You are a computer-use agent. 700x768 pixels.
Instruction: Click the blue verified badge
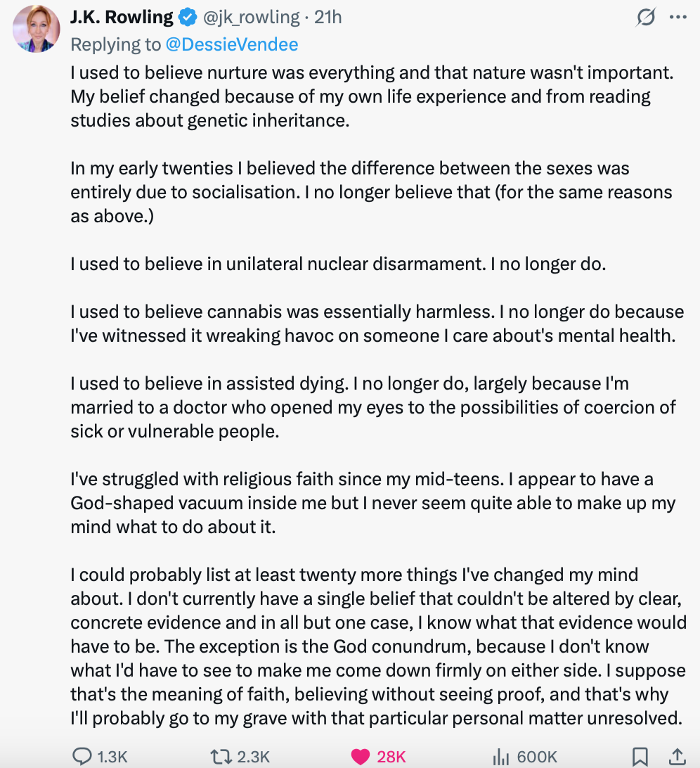coord(188,17)
